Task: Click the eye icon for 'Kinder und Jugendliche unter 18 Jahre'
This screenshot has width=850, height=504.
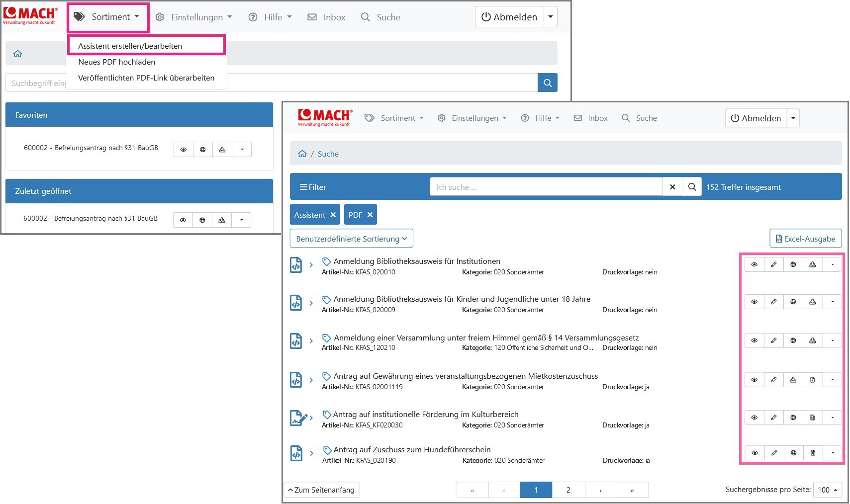Action: click(x=755, y=302)
